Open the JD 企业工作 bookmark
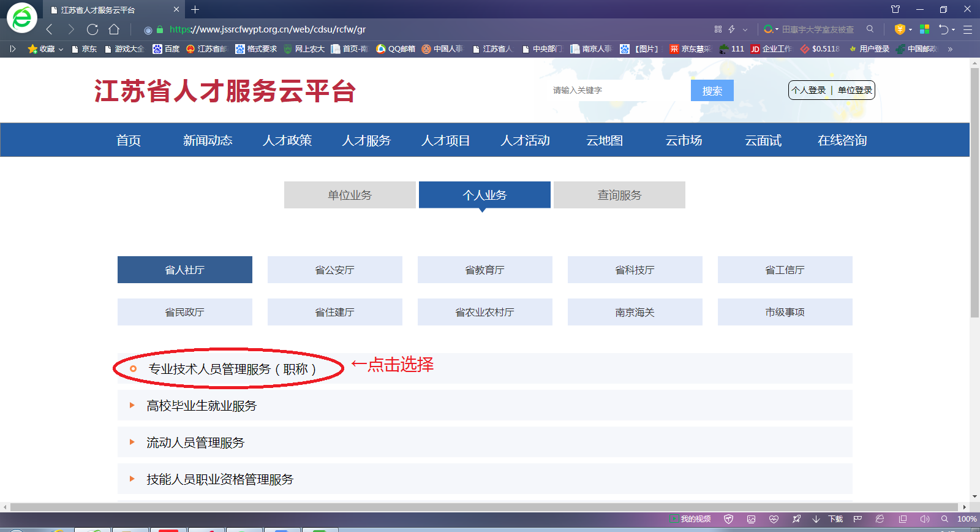 tap(771, 49)
